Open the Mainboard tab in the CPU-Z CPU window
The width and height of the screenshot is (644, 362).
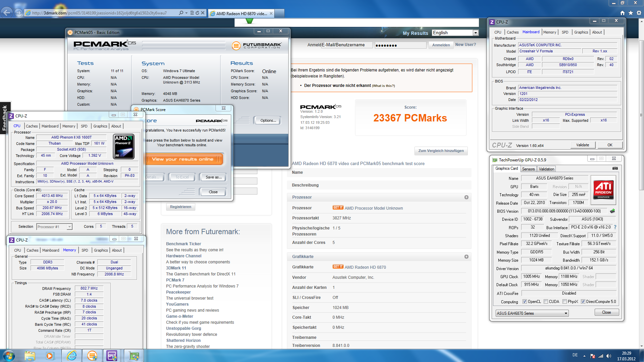point(50,126)
